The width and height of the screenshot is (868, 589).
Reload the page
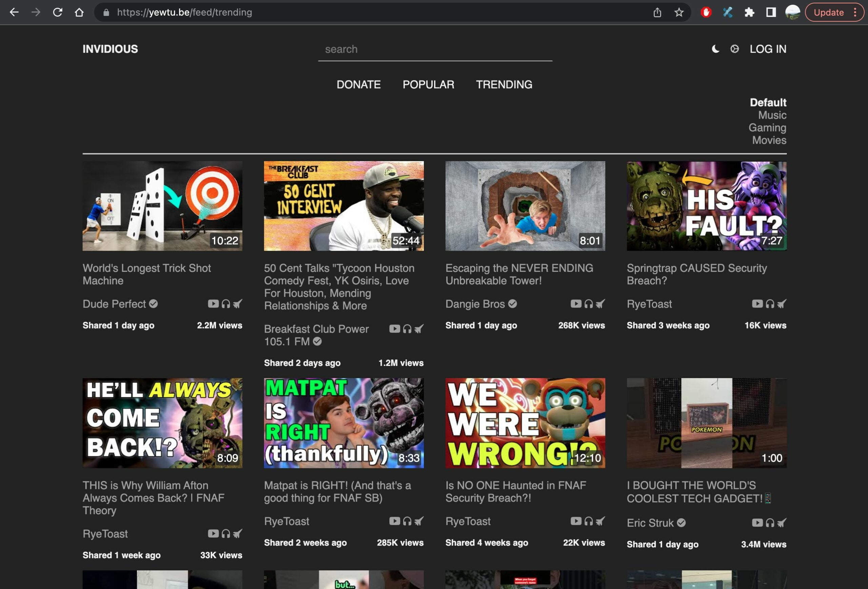pyautogui.click(x=58, y=12)
